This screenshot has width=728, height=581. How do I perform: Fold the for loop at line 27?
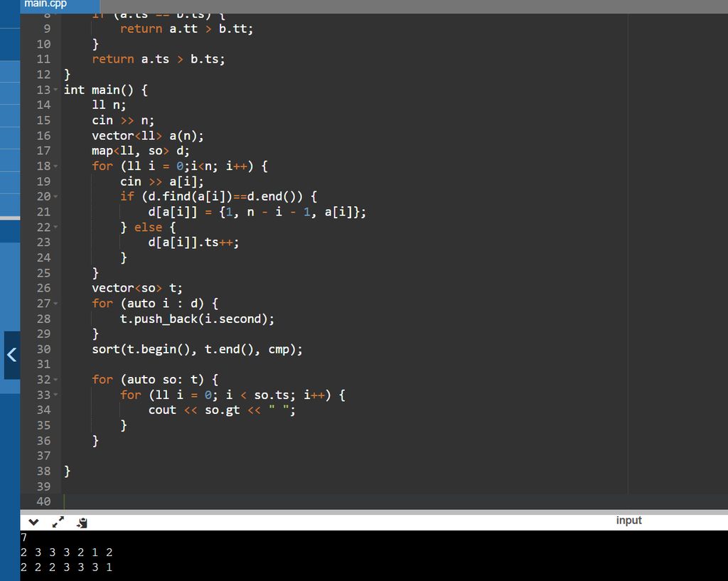tap(55, 303)
